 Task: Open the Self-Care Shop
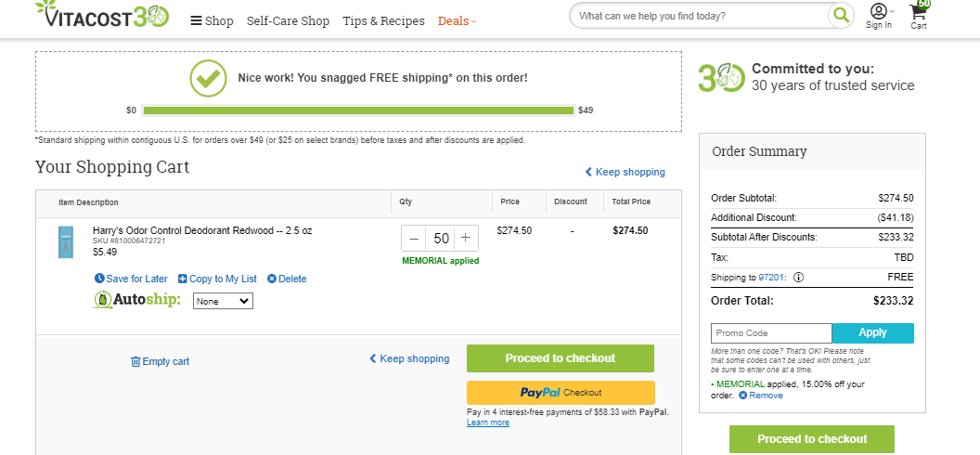[288, 21]
